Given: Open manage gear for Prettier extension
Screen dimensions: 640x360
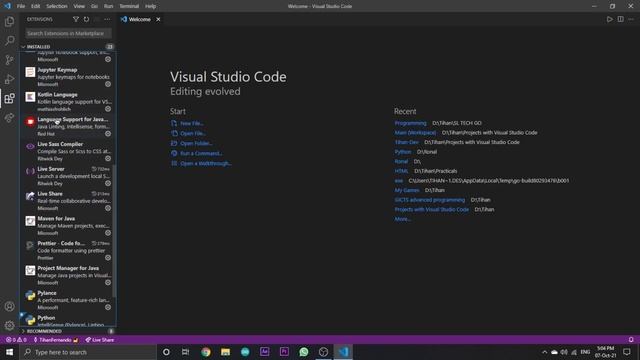Looking at the screenshot, I should (x=108, y=258).
